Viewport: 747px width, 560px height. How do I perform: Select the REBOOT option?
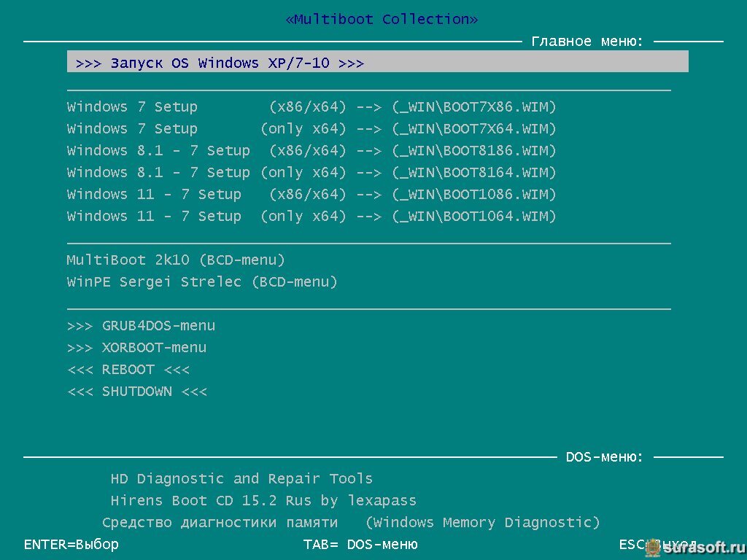[128, 370]
